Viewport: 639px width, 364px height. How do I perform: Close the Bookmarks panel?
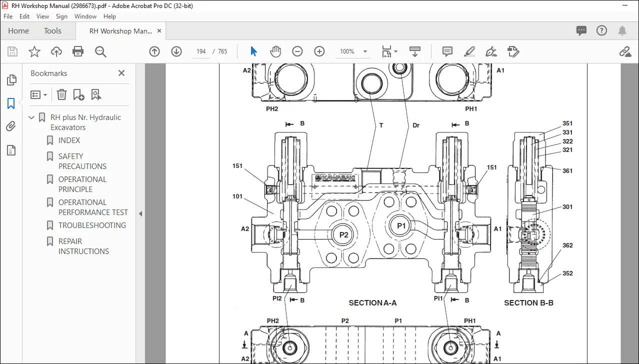pos(121,73)
